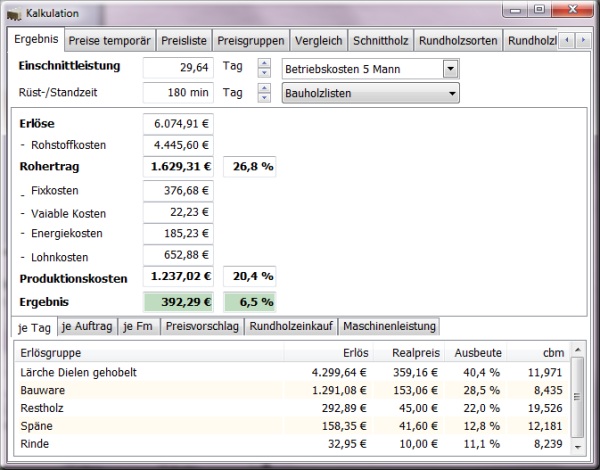Image resolution: width=600 pixels, height=470 pixels.
Task: Switch to the Preise temporär tab
Action: click(109, 41)
